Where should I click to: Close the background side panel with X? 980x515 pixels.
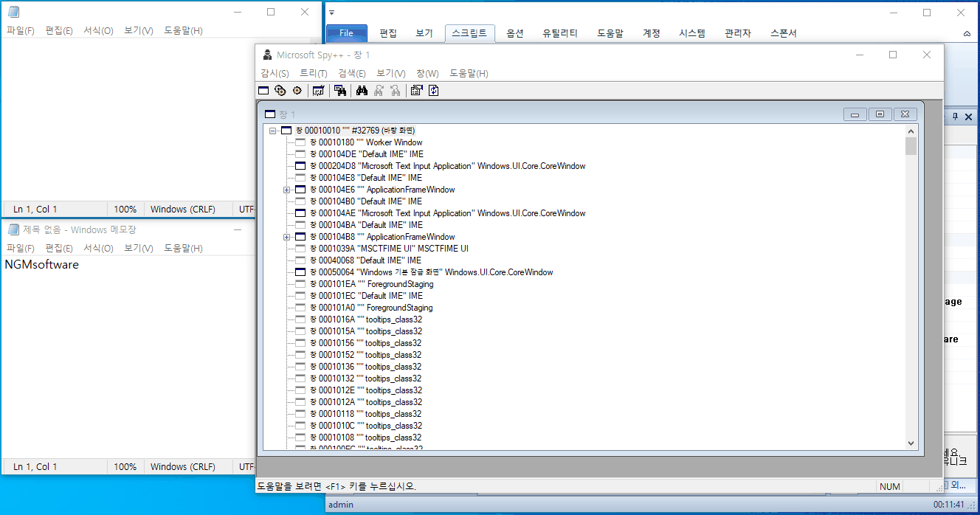969,117
